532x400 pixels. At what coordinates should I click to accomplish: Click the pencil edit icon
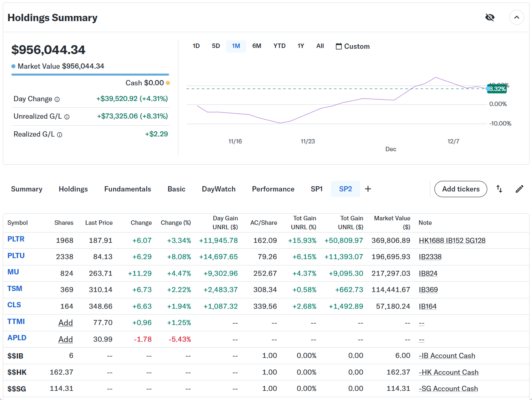point(519,189)
